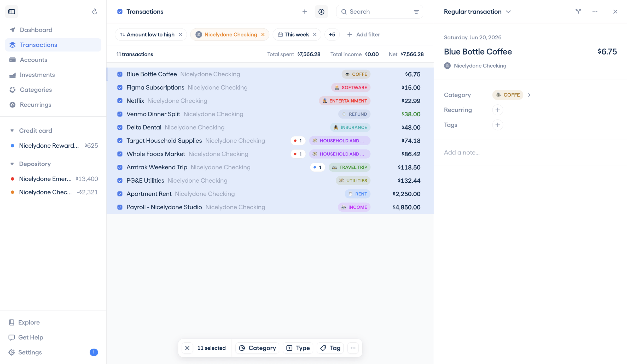Click the SOFTWARE category chip
This screenshot has height=364, width=627.
pyautogui.click(x=351, y=87)
